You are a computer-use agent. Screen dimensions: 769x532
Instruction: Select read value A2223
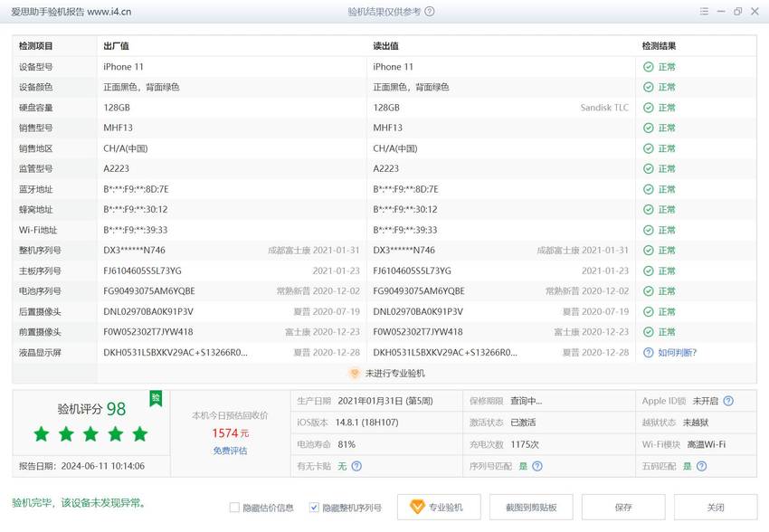click(386, 168)
